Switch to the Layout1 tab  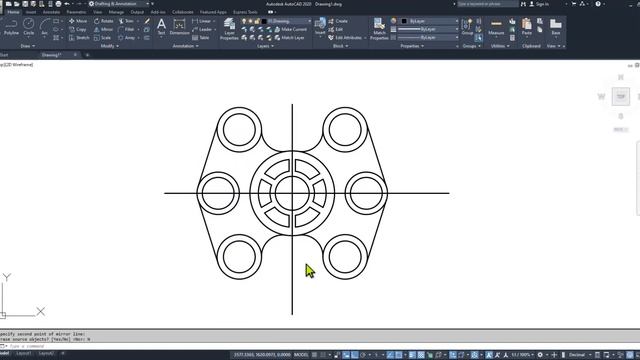coord(24,353)
